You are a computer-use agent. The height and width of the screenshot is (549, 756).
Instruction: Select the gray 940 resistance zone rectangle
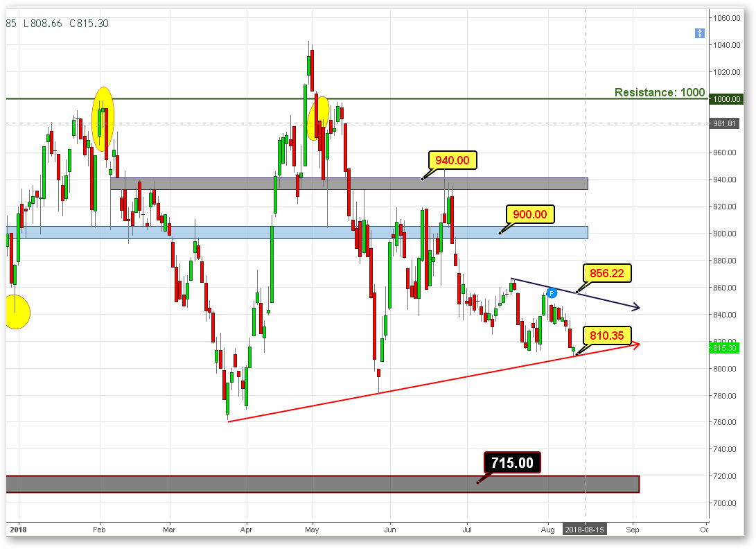coord(349,183)
